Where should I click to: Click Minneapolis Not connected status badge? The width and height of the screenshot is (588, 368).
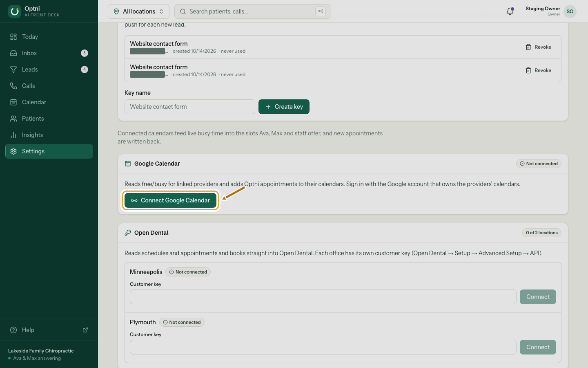pos(188,272)
